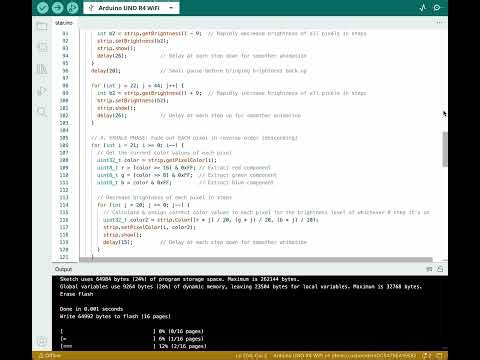
Task: Click the Offline status bar indicator
Action: tap(49, 356)
